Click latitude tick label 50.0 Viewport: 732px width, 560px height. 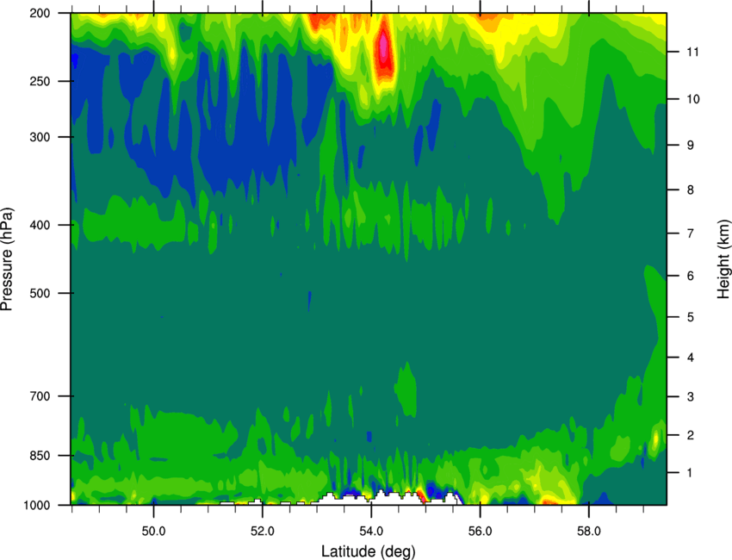point(153,532)
